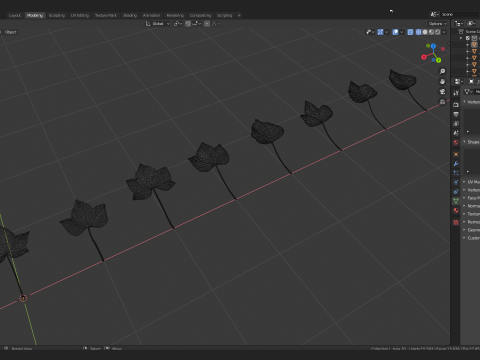480x360 pixels.
Task: Open the Texture properties checker tab
Action: coord(456,222)
